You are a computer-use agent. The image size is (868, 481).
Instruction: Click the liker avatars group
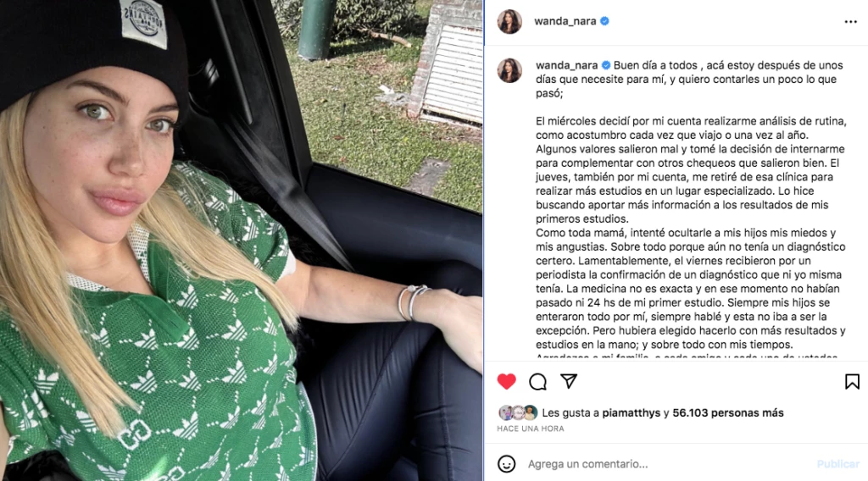pos(518,412)
